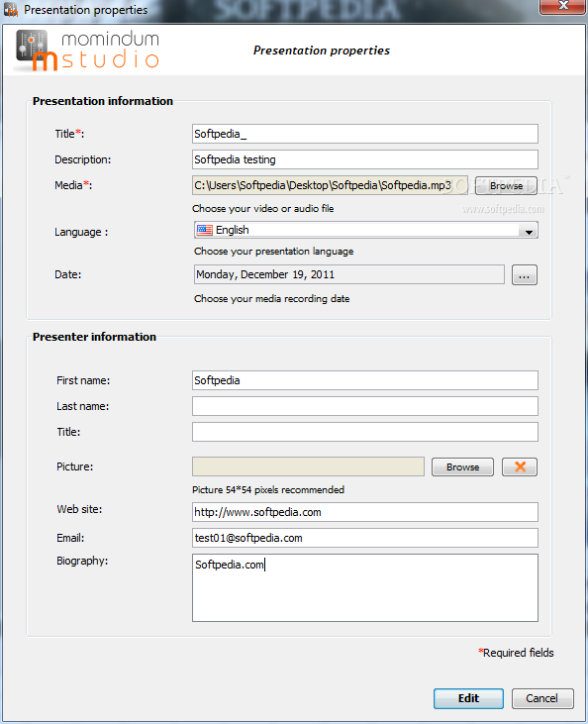Click the empty Last name field
Viewport: 588px width, 724px height.
click(x=365, y=406)
